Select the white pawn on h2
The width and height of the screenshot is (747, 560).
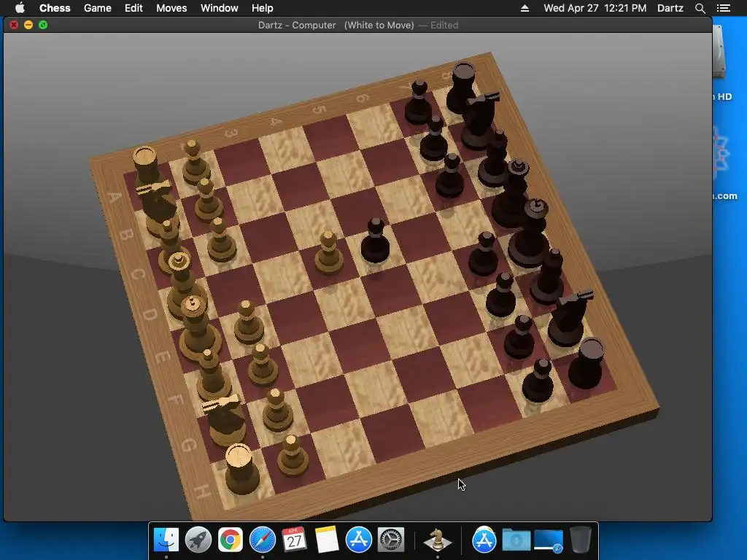[292, 456]
